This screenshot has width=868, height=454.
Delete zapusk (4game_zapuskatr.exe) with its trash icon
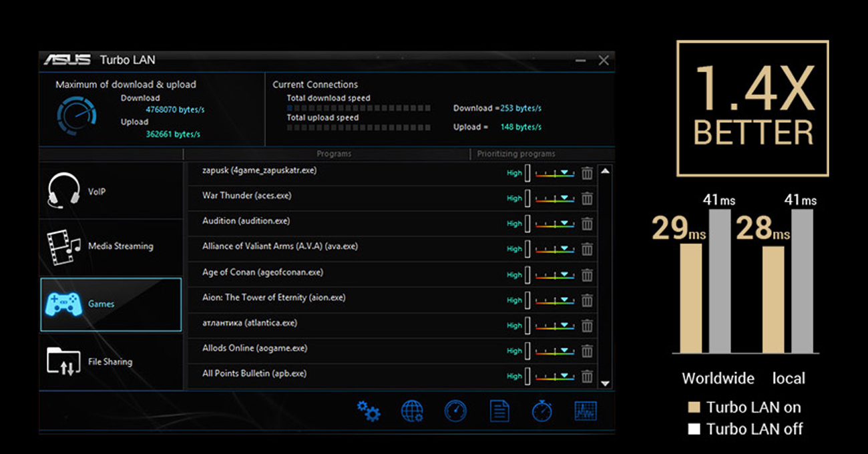point(587,173)
